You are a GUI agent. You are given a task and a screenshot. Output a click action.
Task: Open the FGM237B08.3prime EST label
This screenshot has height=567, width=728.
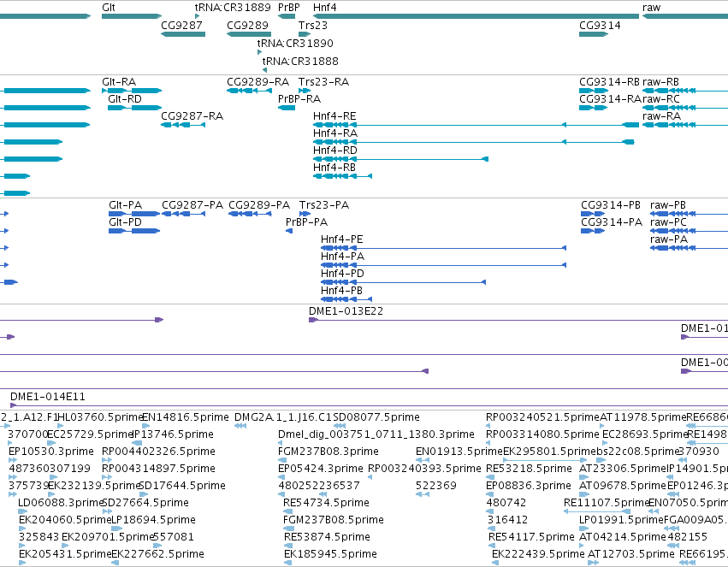[x=328, y=452]
